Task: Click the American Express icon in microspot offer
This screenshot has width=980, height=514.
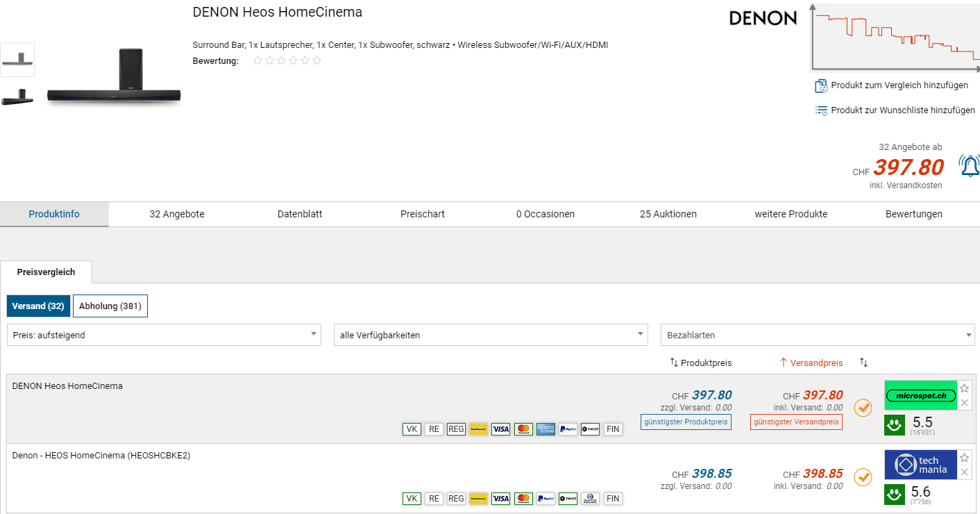Action: point(546,429)
